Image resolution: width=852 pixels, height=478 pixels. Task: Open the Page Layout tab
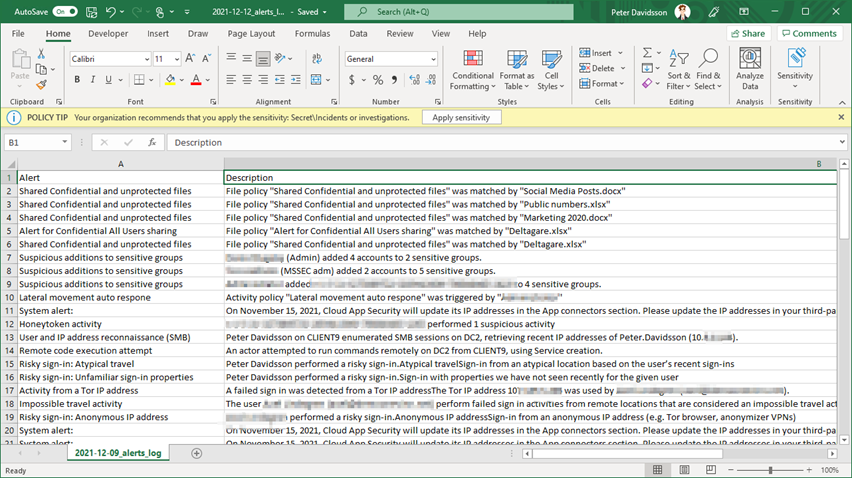tap(251, 33)
